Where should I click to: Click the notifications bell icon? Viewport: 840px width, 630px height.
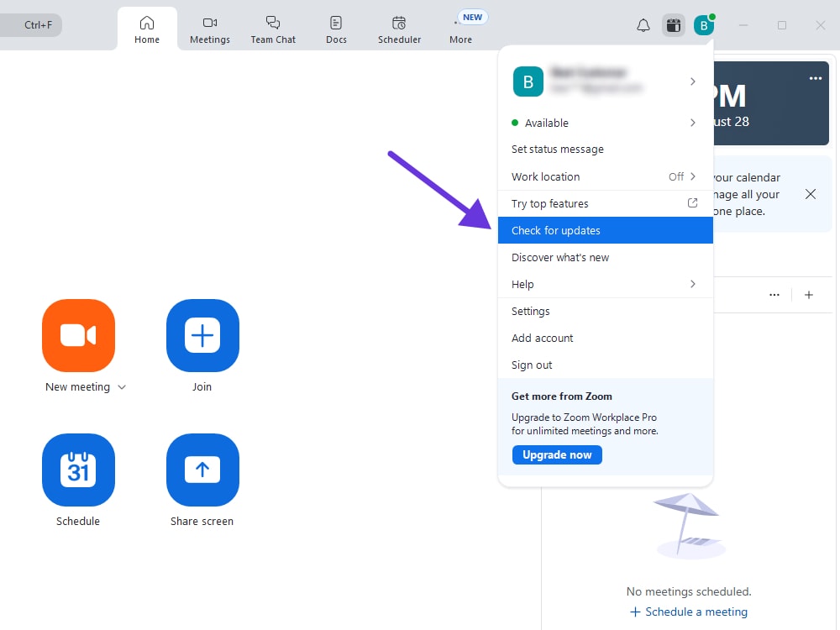coord(643,25)
